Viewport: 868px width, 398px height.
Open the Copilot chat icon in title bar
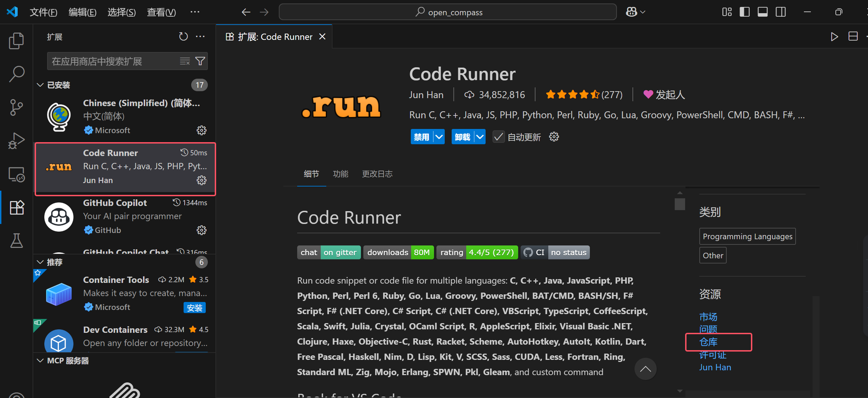[x=631, y=12]
